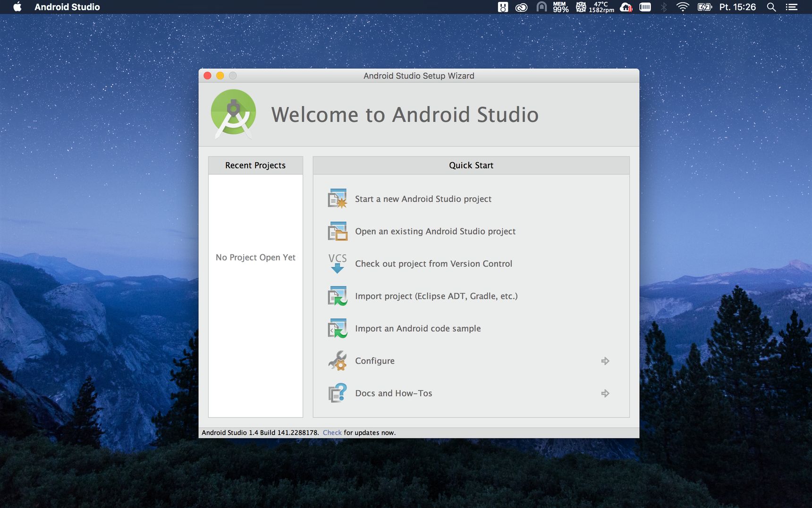This screenshot has width=812, height=508.
Task: Click the fan temperature 47°C monitor
Action: tap(595, 7)
